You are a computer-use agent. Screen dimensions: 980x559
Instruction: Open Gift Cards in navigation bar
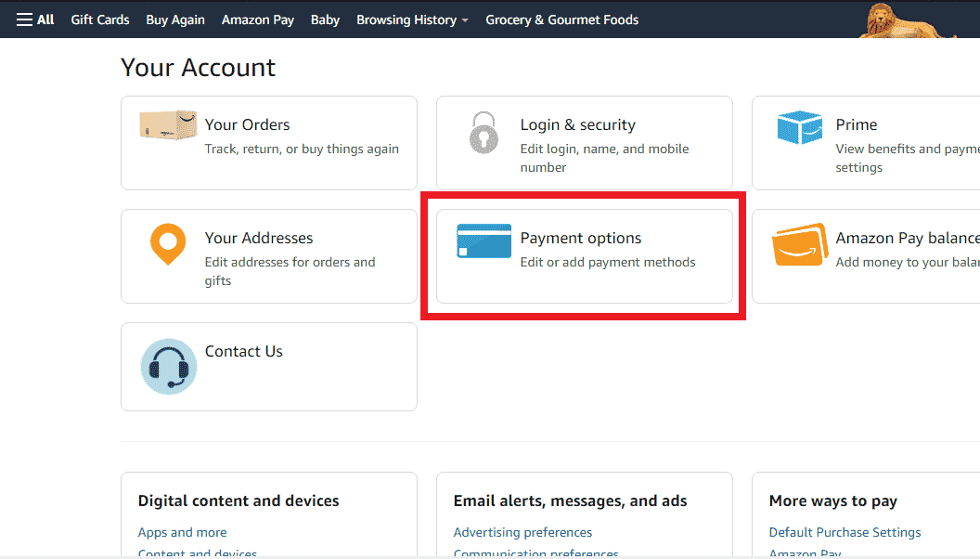[100, 19]
